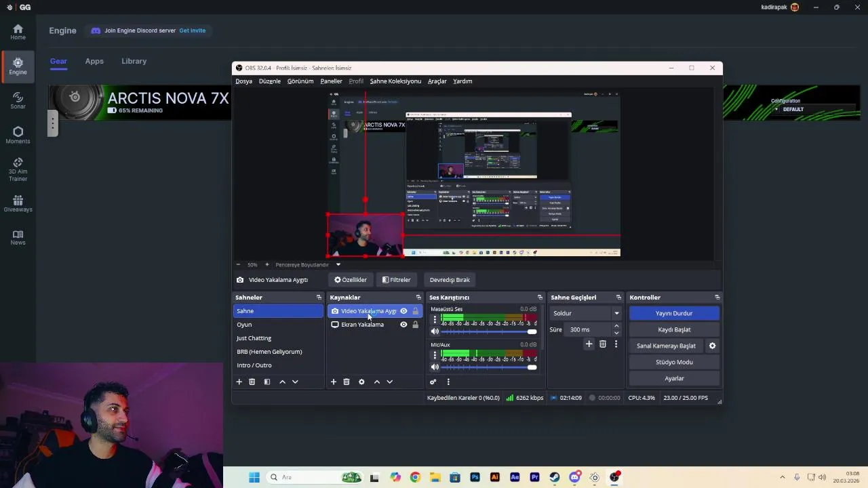Hide the Ekran Yakalama source
The width and height of the screenshot is (868, 488).
[403, 325]
